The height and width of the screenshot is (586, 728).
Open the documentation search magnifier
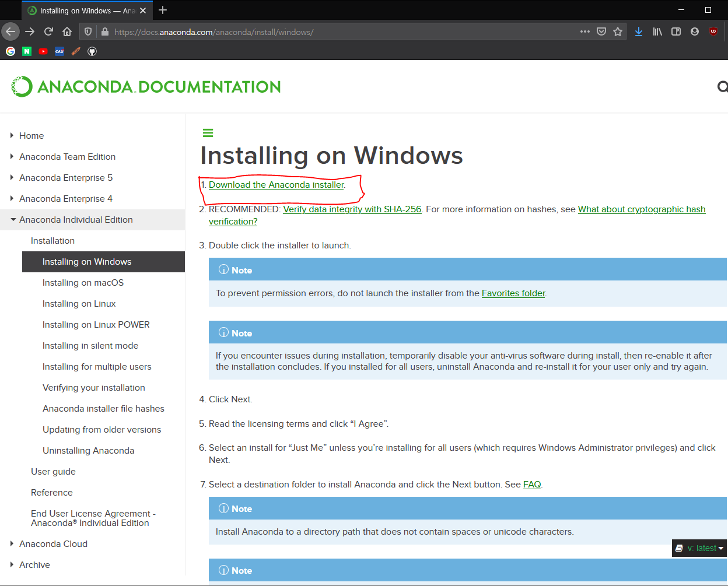(723, 87)
